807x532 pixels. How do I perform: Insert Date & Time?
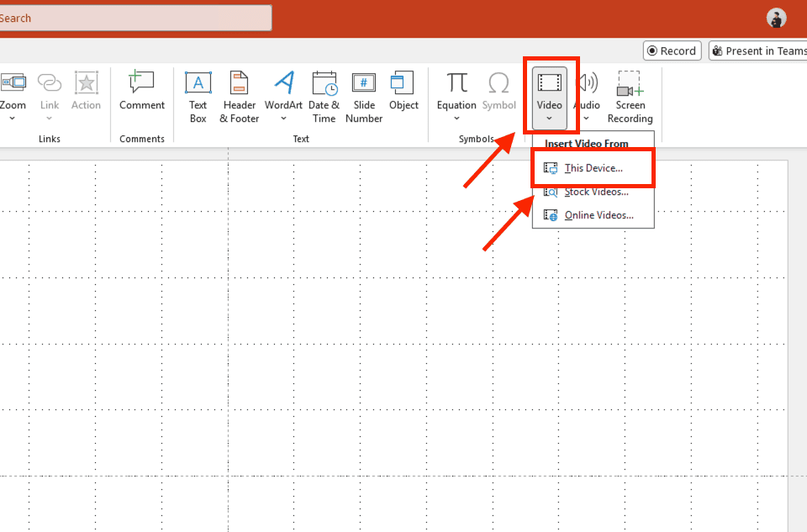tap(324, 97)
